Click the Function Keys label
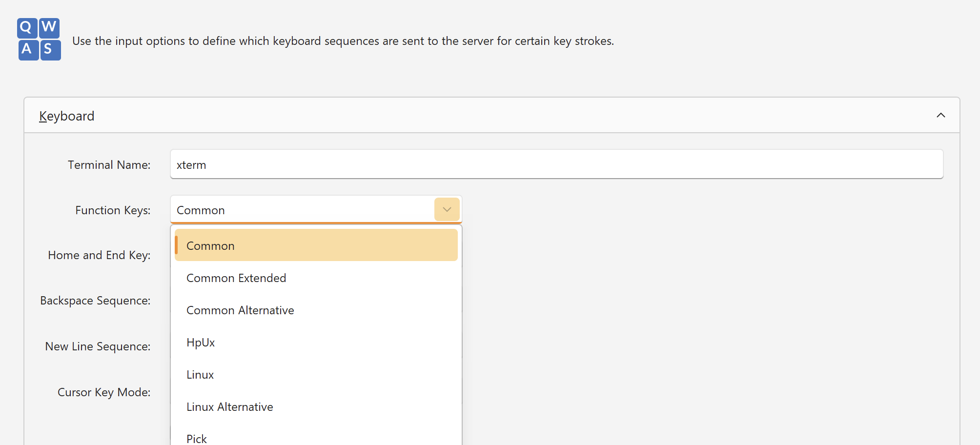Viewport: 980px width, 445px height. click(x=113, y=210)
